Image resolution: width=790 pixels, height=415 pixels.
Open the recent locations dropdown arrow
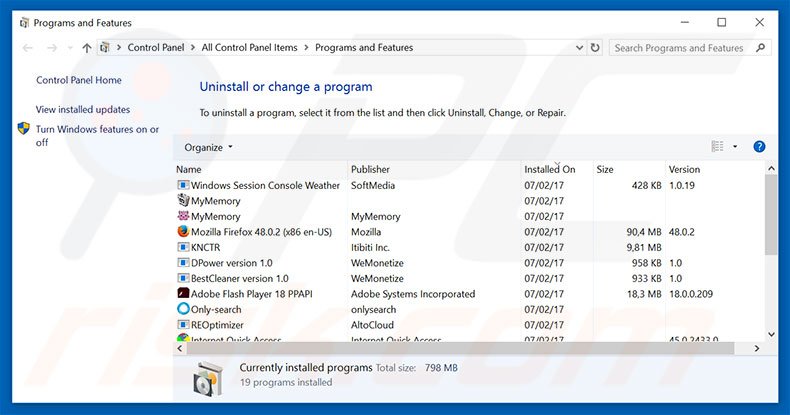coord(70,48)
